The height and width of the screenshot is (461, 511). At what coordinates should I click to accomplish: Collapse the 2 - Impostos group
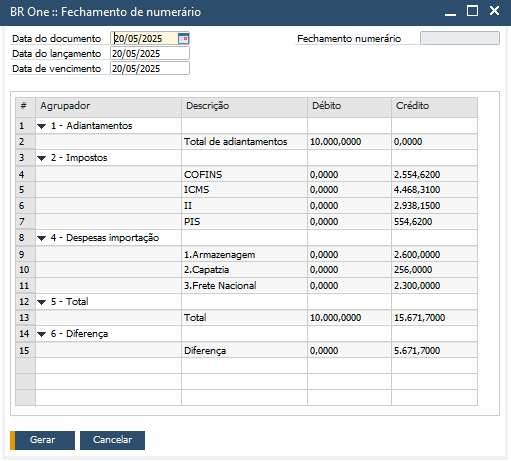coord(41,158)
